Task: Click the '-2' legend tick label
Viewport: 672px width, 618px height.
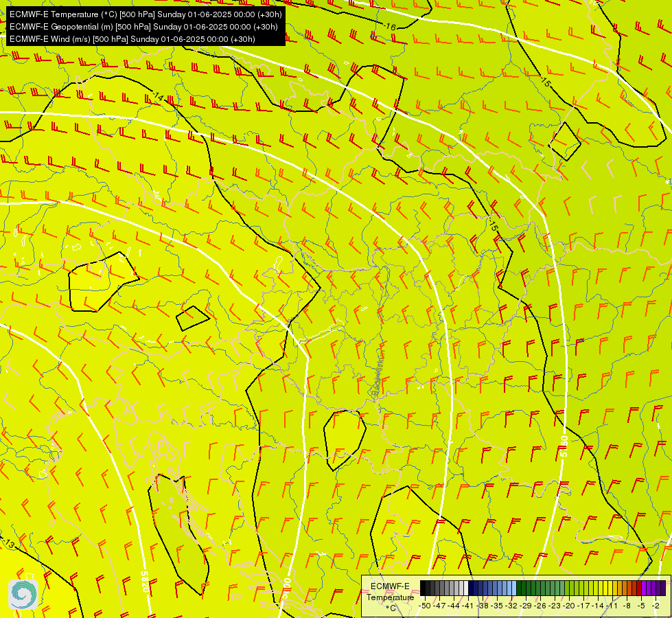Action: click(656, 606)
